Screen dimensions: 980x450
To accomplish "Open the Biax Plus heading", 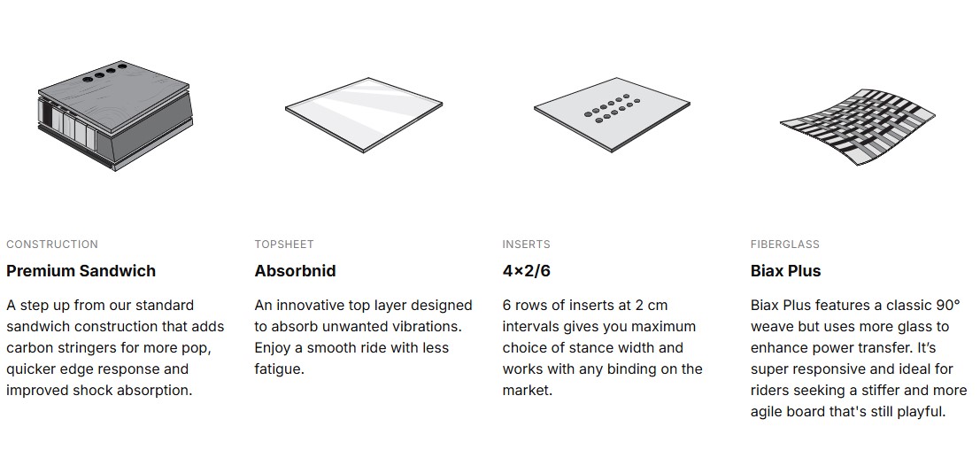I will [x=785, y=271].
